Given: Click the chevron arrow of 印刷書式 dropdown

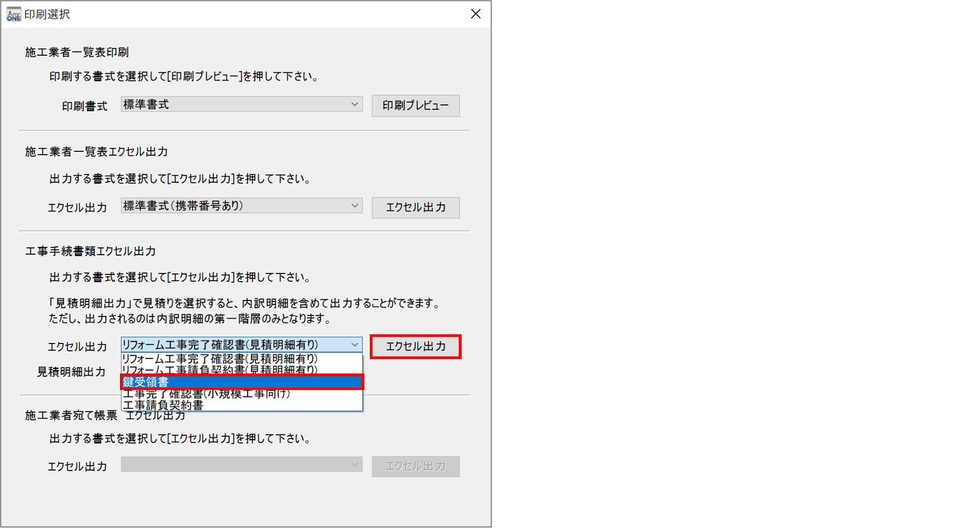Looking at the screenshot, I should pyautogui.click(x=355, y=104).
